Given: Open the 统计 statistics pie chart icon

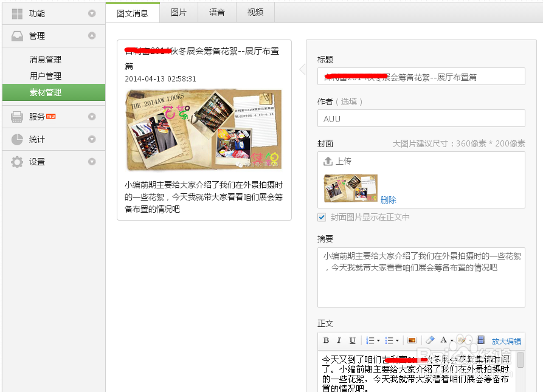Looking at the screenshot, I should tap(17, 139).
